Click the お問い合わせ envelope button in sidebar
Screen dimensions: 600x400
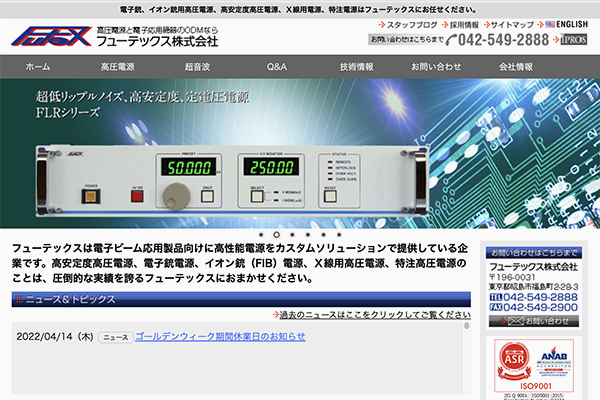pyautogui.click(x=534, y=321)
